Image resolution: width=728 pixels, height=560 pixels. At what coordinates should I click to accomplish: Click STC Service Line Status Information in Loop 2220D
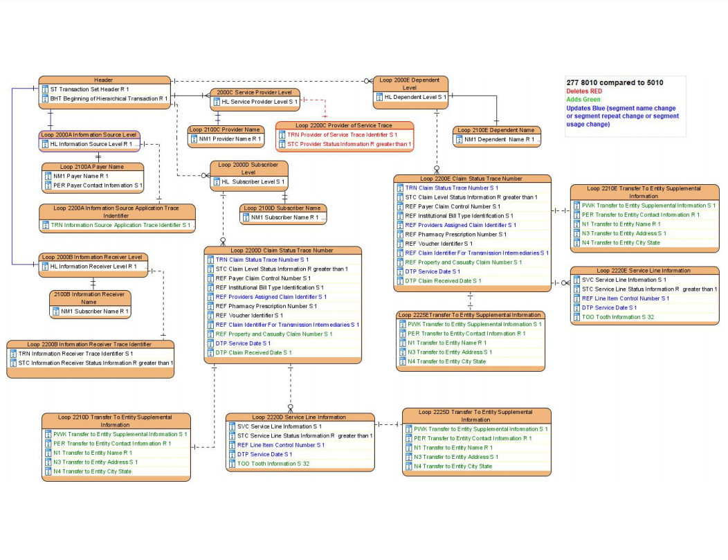click(304, 435)
